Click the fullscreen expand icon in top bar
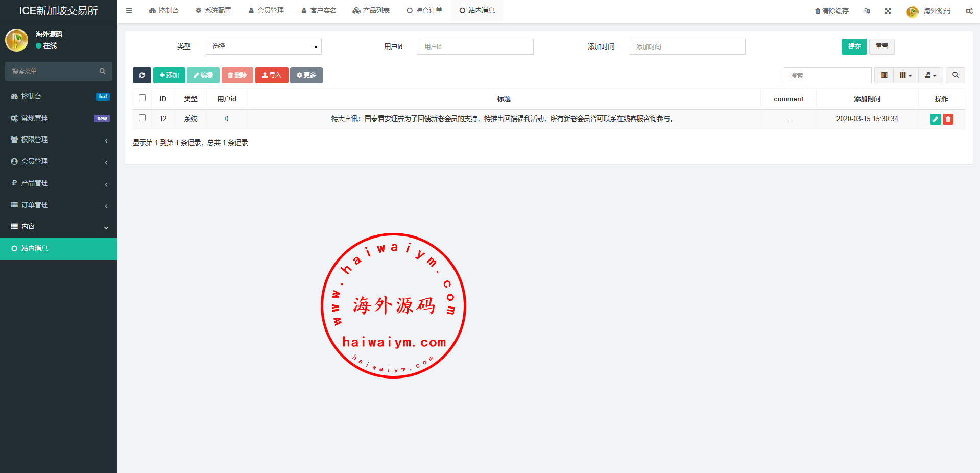Image resolution: width=980 pixels, height=473 pixels. click(x=888, y=11)
